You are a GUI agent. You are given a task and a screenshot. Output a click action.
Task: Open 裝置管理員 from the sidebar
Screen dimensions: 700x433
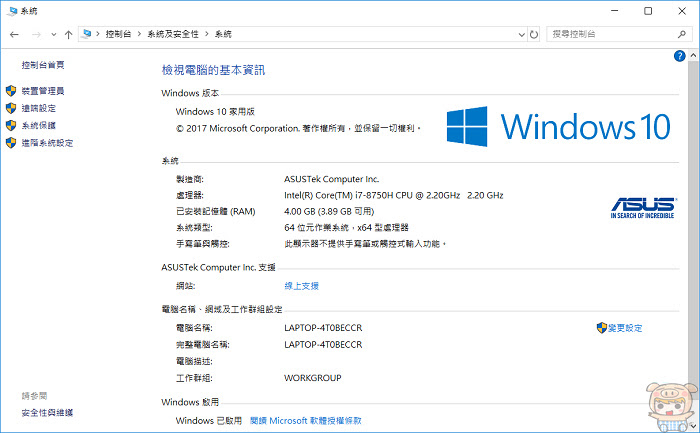tap(43, 91)
